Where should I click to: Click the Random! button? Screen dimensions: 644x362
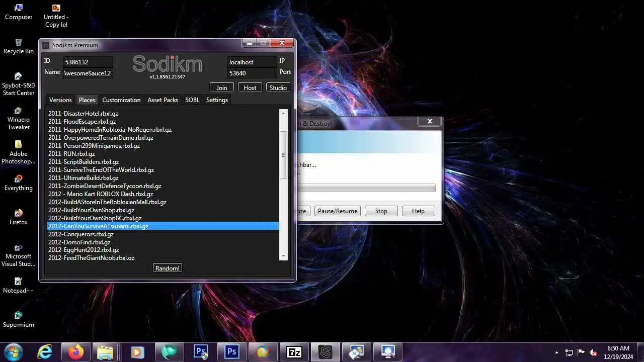[168, 268]
